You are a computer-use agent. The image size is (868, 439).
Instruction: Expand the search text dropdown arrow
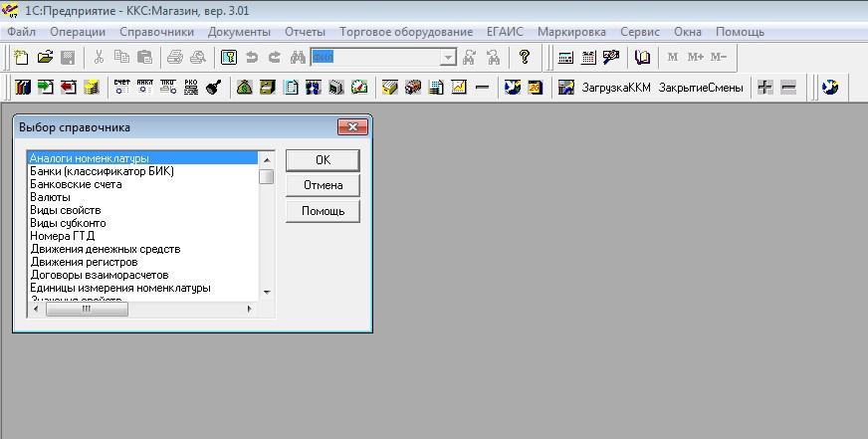447,58
